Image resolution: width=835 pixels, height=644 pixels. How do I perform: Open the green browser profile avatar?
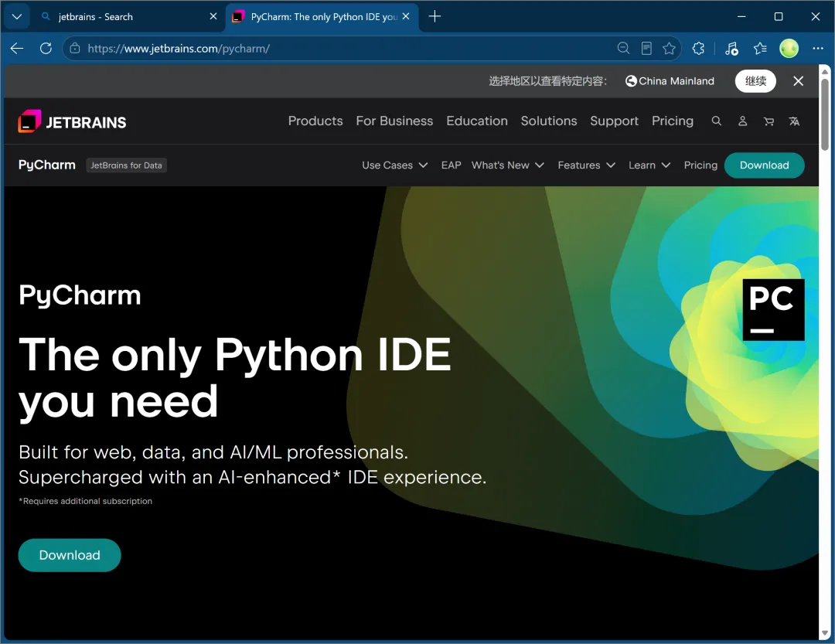[789, 49]
